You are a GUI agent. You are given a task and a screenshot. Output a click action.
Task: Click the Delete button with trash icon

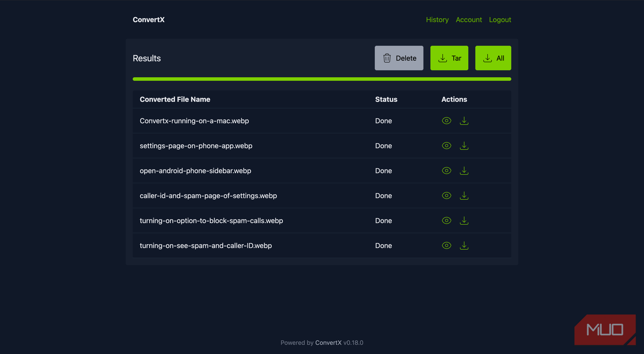click(x=399, y=58)
